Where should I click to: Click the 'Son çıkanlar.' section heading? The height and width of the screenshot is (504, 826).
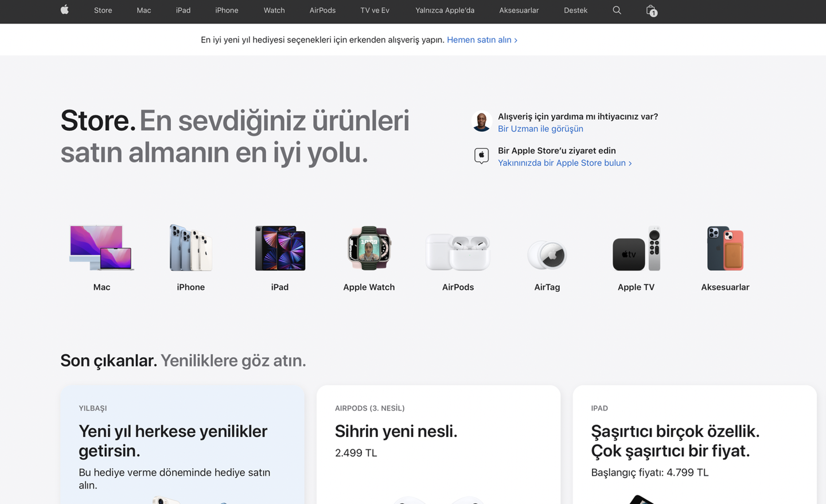[x=108, y=360]
